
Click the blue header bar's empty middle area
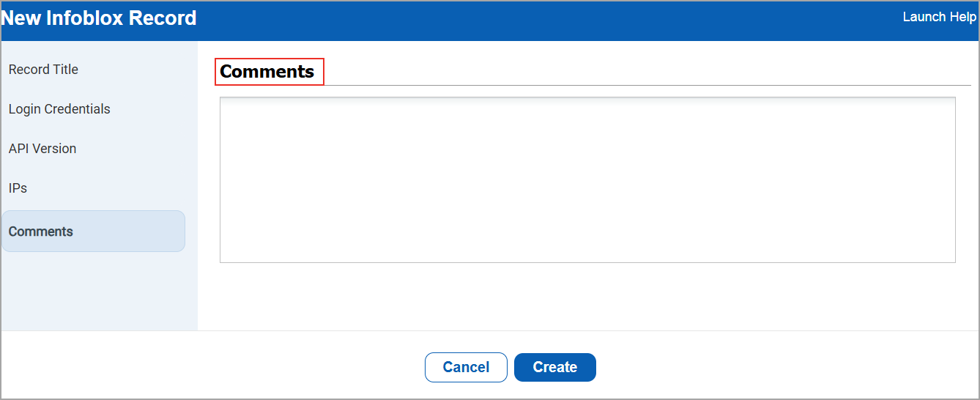(x=549, y=20)
